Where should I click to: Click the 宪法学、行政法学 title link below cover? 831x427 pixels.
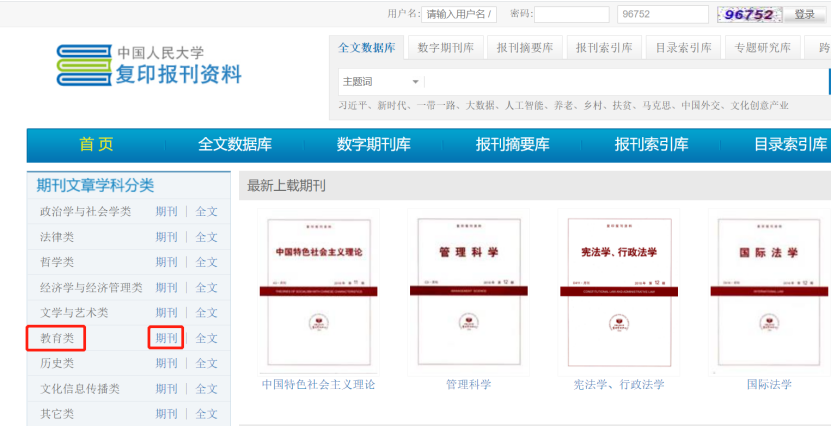tap(618, 385)
